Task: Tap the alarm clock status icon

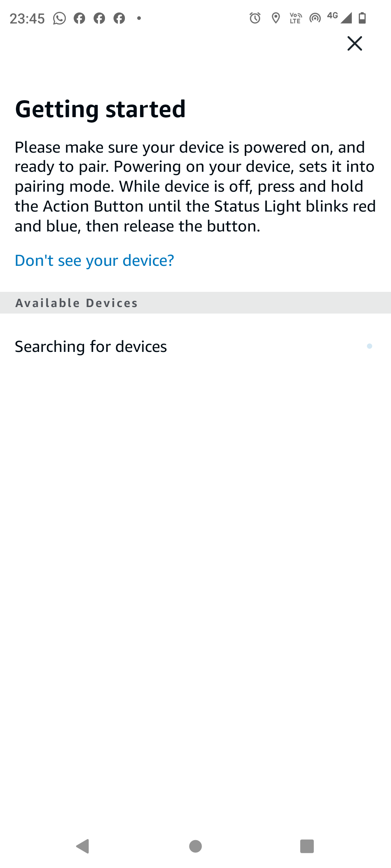Action: 255,18
